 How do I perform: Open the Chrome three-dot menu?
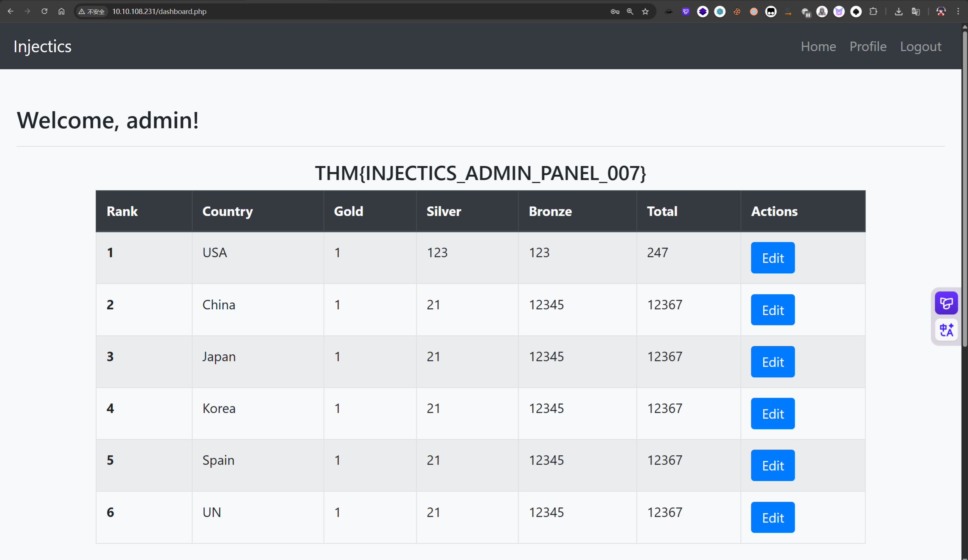point(959,11)
